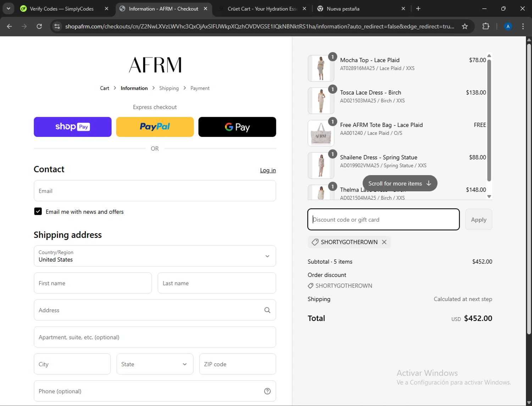Pay with Shop Pay
This screenshot has width=532, height=406.
click(73, 127)
